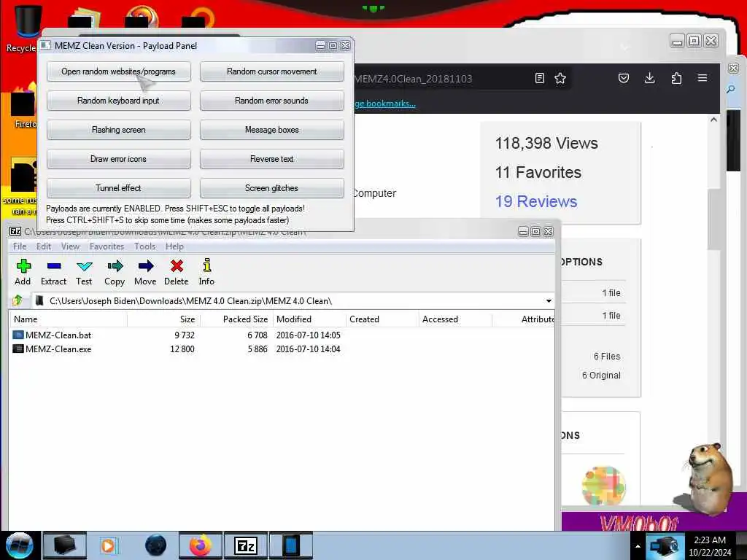747x560 pixels.
Task: Open the View menu in 7-Zip
Action: click(x=70, y=246)
